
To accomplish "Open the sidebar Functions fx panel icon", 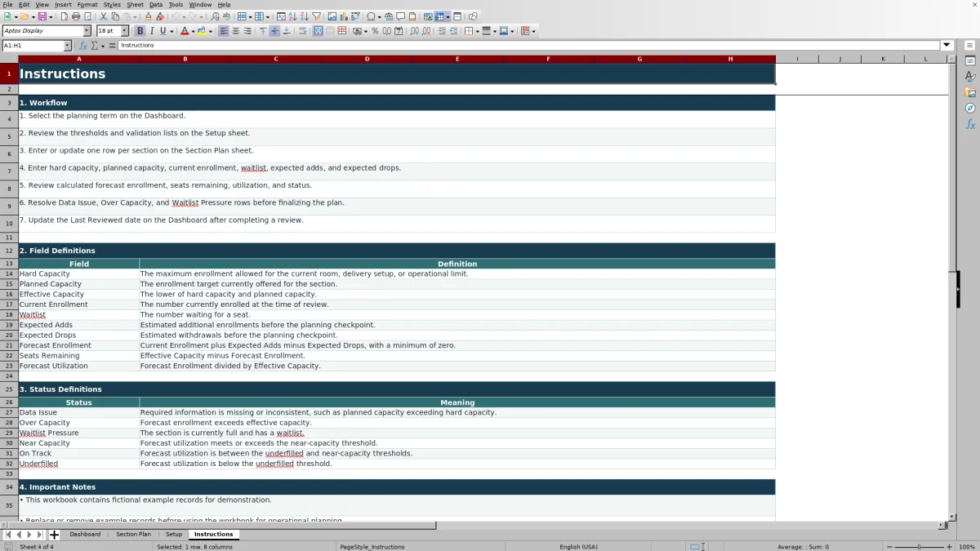I will click(x=970, y=124).
